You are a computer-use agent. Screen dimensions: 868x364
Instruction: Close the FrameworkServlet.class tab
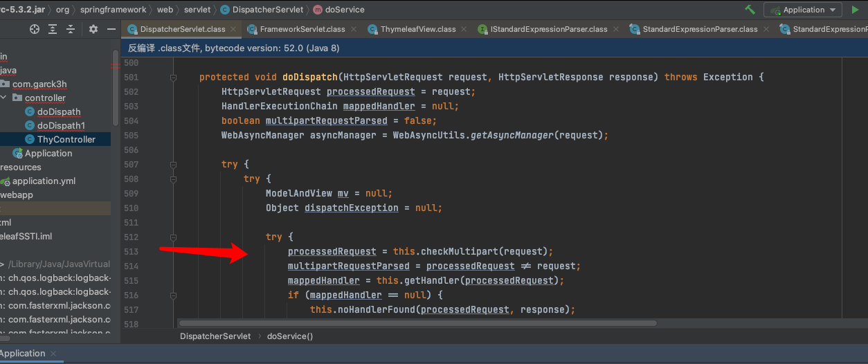click(x=353, y=29)
